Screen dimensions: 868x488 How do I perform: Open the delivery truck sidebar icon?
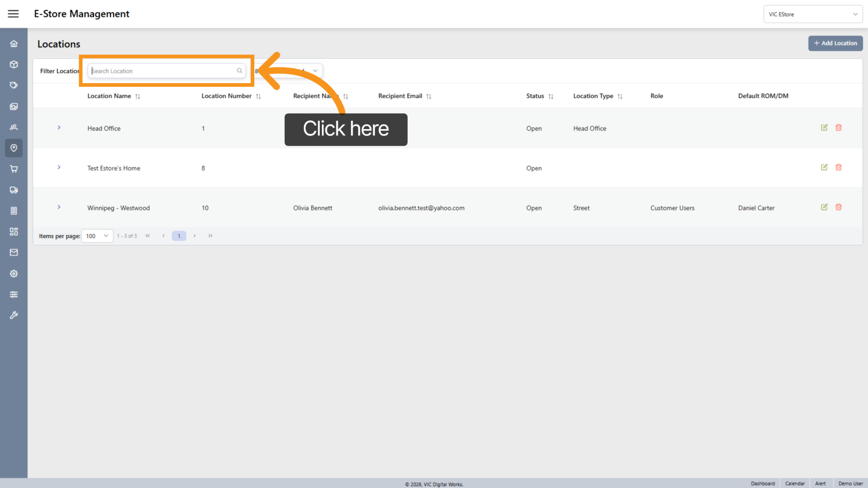point(14,190)
